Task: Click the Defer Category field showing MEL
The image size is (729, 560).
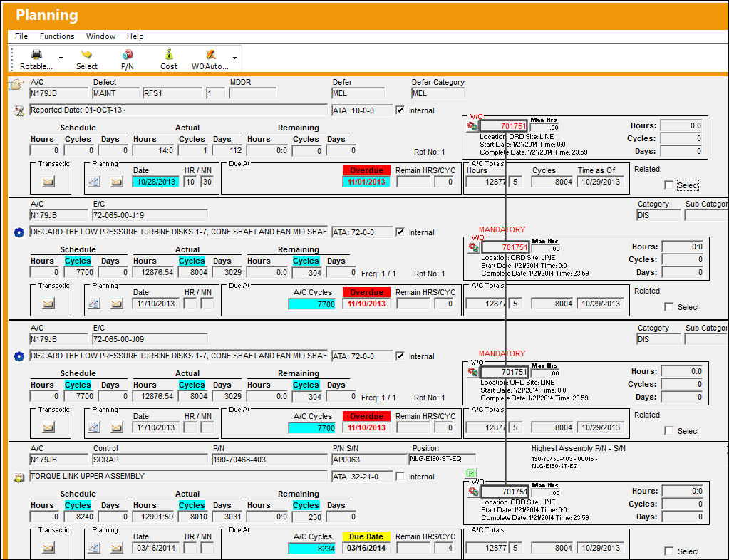Action: coord(438,93)
